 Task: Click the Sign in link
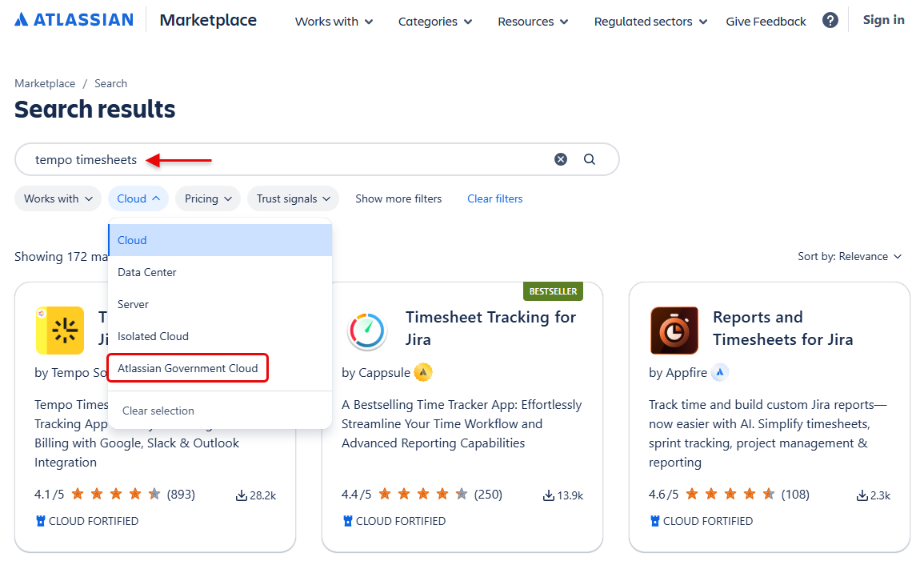coord(883,20)
